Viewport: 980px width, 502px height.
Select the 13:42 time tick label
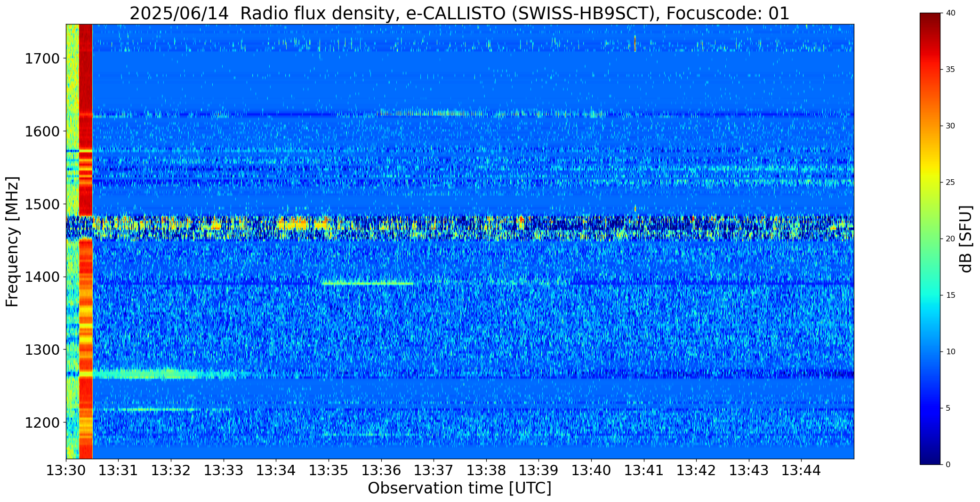[x=697, y=470]
